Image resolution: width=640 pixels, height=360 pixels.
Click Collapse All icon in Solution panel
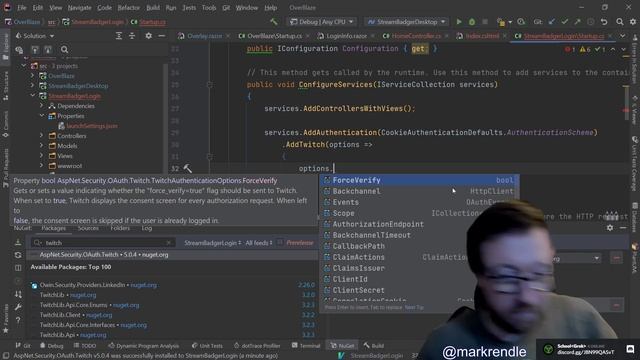click(x=132, y=36)
